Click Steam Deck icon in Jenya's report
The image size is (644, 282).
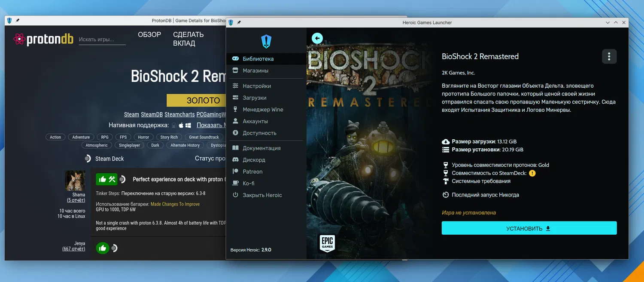114,248
